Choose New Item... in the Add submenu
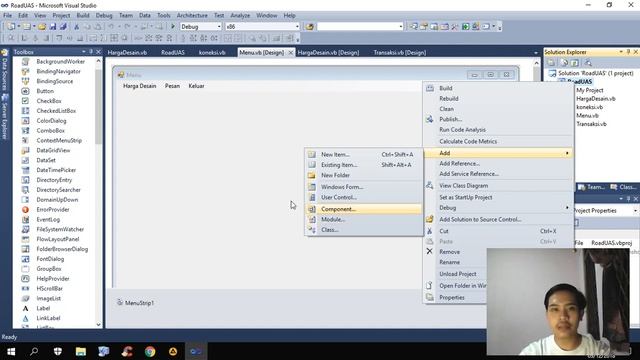Image resolution: width=640 pixels, height=360 pixels. [364, 154]
